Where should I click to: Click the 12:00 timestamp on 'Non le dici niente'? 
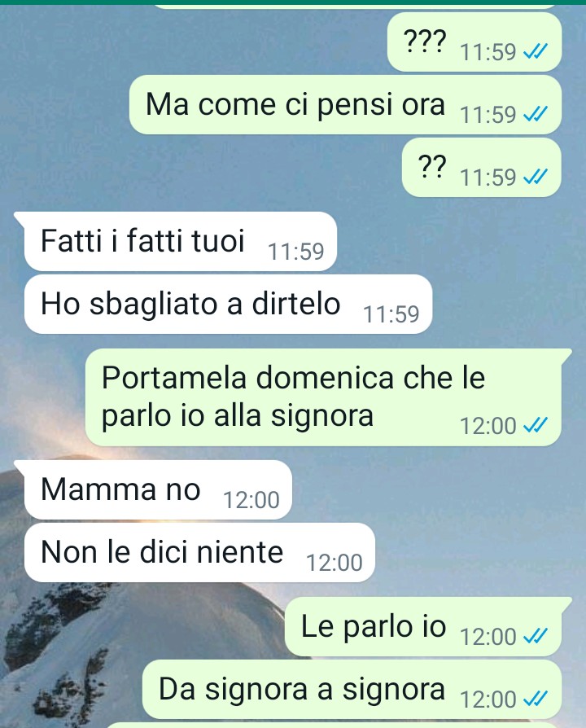(334, 562)
